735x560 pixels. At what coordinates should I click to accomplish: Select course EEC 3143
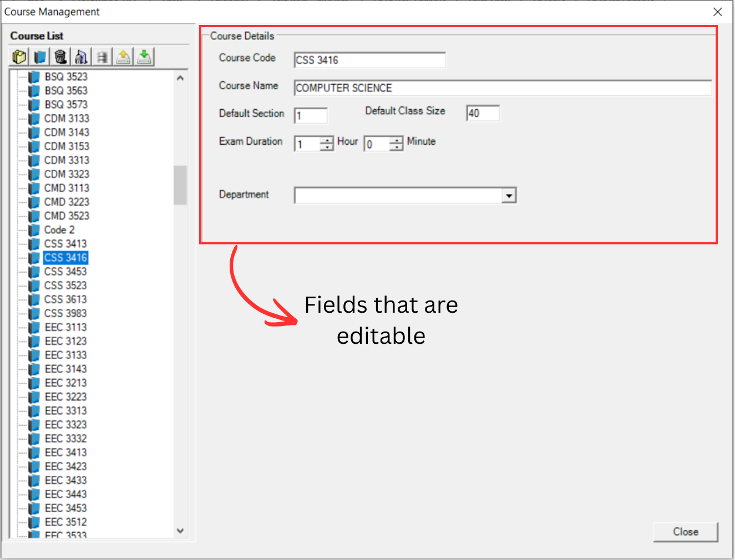(x=65, y=369)
